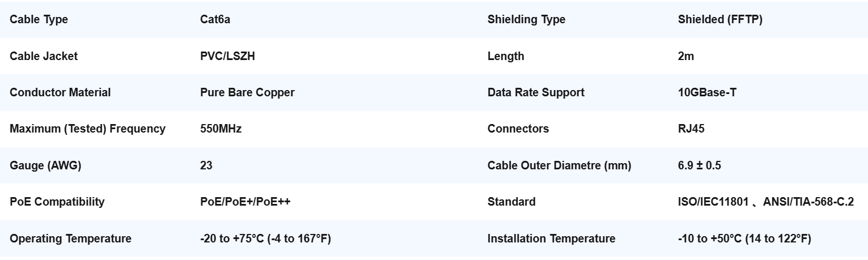
Task: Select the Operating Temperature label
Action: (x=70, y=238)
